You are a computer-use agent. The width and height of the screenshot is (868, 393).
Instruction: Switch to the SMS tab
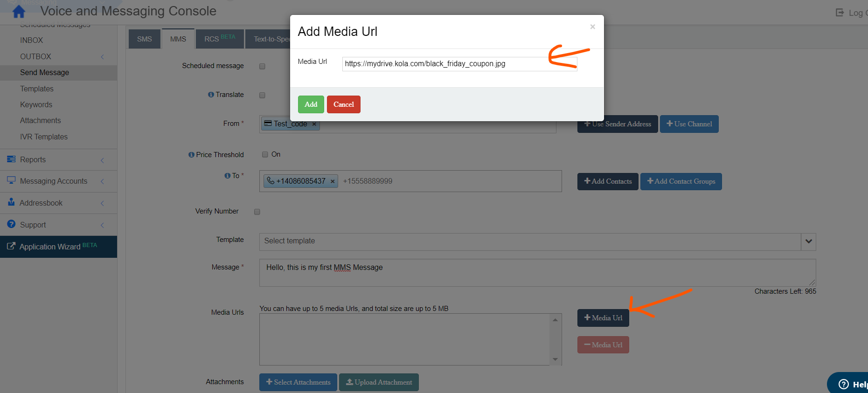tap(144, 39)
